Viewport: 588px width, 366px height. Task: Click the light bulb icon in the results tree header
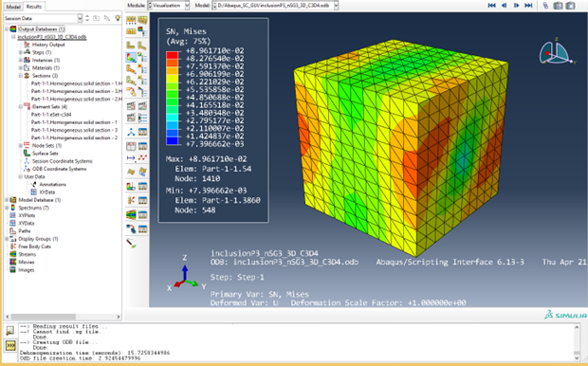coord(118,18)
